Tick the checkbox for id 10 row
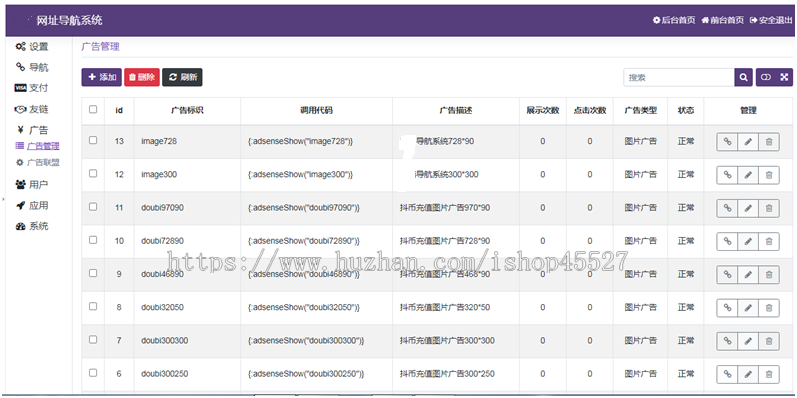 point(93,240)
